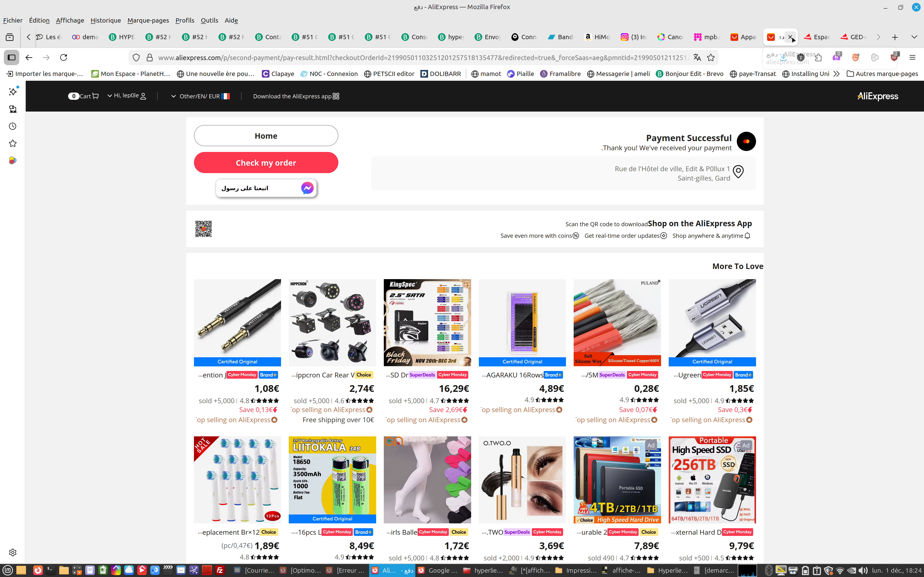Viewport: 924px width, 577px height.
Task: Open the sidebar history clock icon
Action: coord(13,126)
